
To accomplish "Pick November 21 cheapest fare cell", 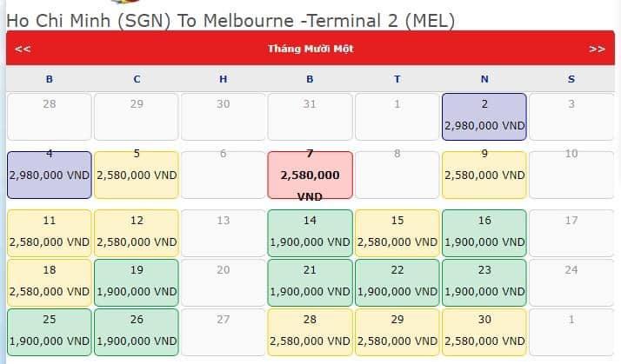I will (x=310, y=283).
